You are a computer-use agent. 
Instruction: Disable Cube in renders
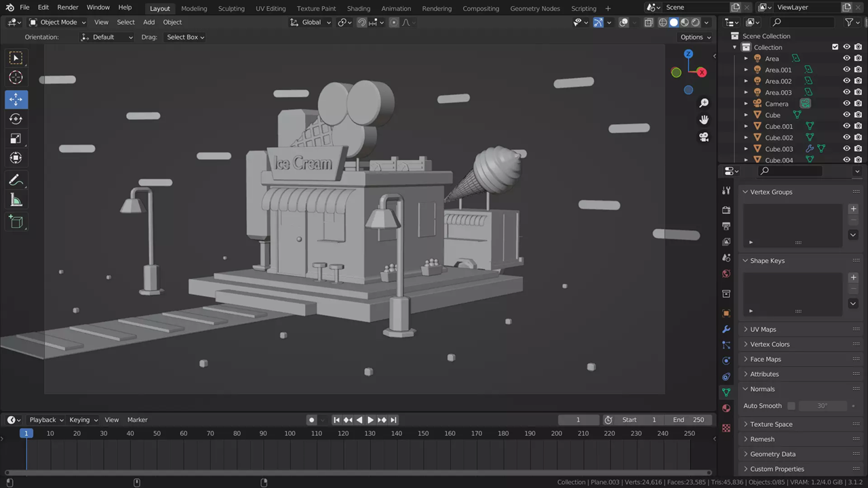point(858,115)
